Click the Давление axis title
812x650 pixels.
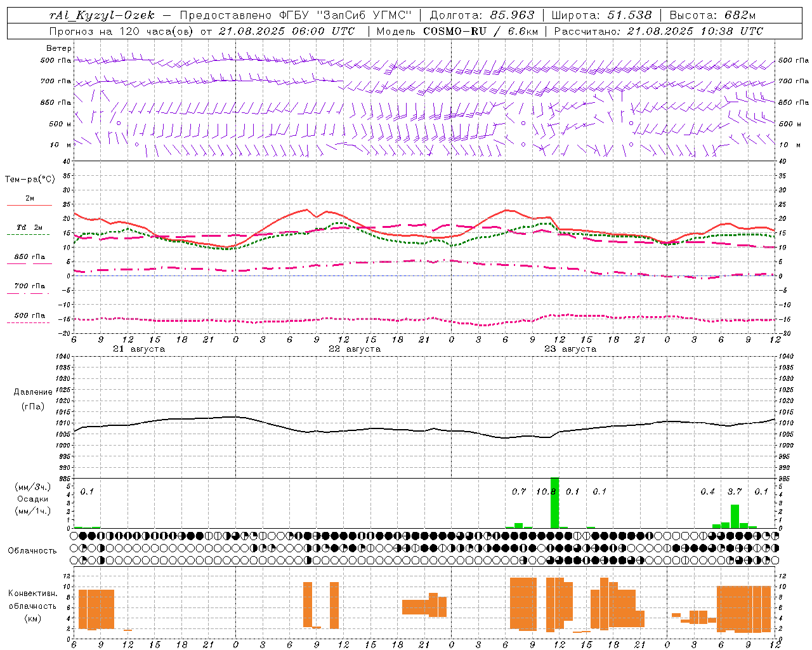[33, 392]
